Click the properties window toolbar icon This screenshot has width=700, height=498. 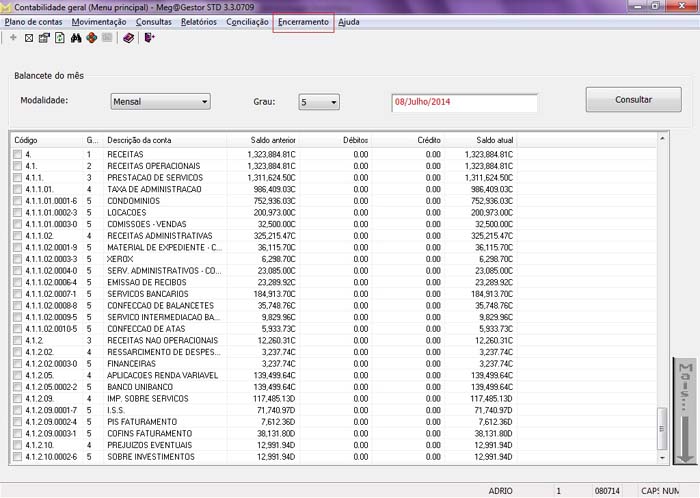(x=44, y=38)
